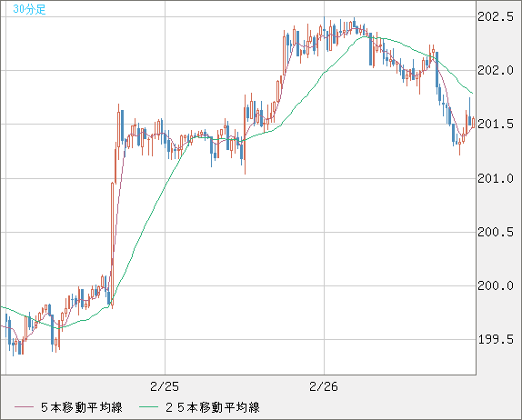This screenshot has width=522, height=420.
Task: Click the 200.0 price axis label
Action: [x=496, y=285]
